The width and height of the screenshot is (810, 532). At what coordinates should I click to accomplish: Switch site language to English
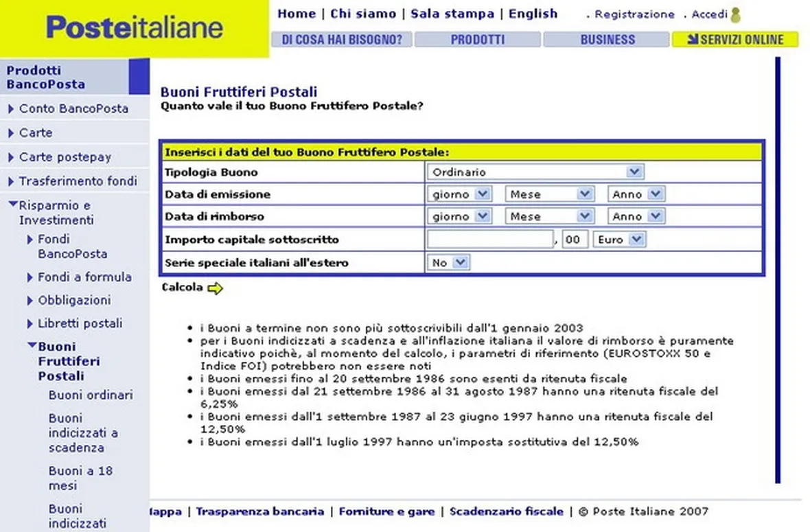pos(533,14)
